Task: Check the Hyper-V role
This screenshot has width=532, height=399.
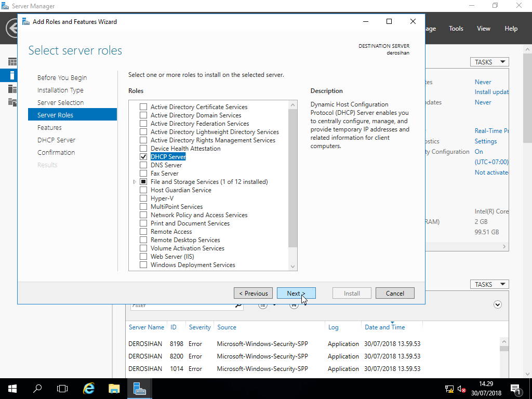Action: [143, 198]
